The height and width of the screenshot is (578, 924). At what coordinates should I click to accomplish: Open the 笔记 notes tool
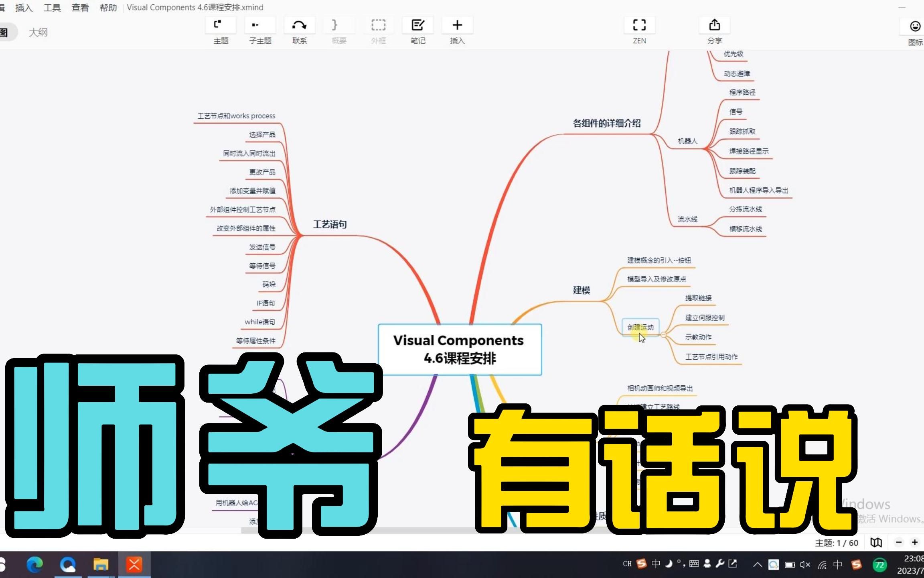418,31
